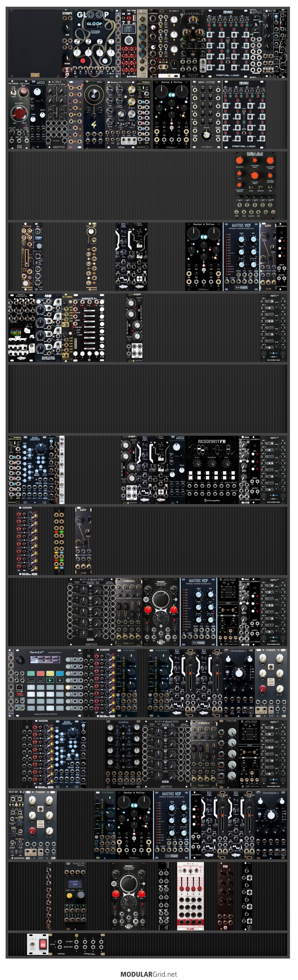The width and height of the screenshot is (298, 980).
Task: Select the STOMPY module in the top row
Action: [67, 44]
